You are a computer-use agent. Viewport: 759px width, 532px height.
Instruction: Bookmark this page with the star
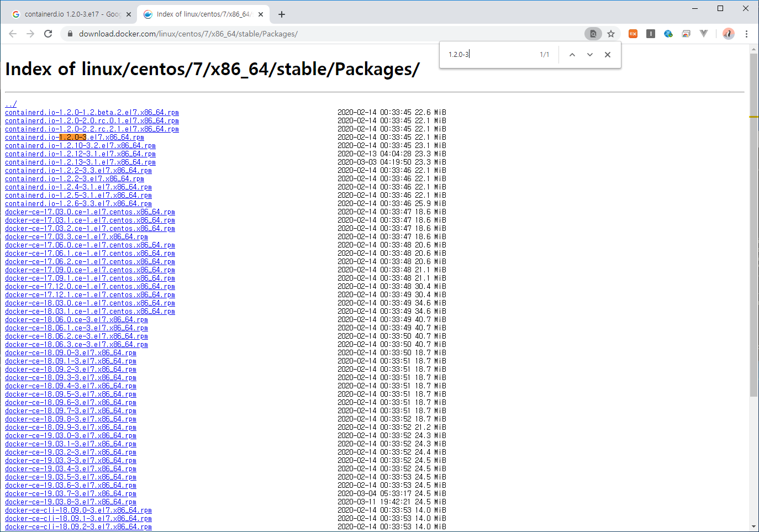tap(611, 34)
